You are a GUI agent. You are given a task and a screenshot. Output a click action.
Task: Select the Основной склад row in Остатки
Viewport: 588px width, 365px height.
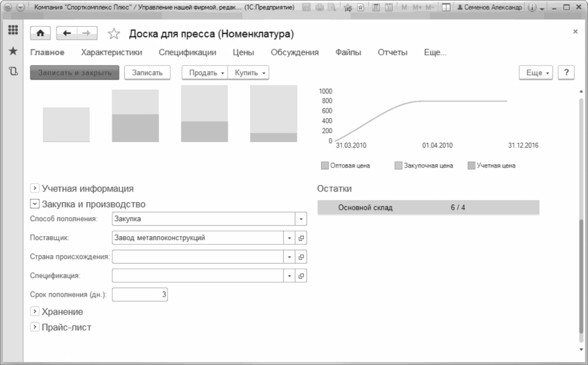[x=428, y=208]
